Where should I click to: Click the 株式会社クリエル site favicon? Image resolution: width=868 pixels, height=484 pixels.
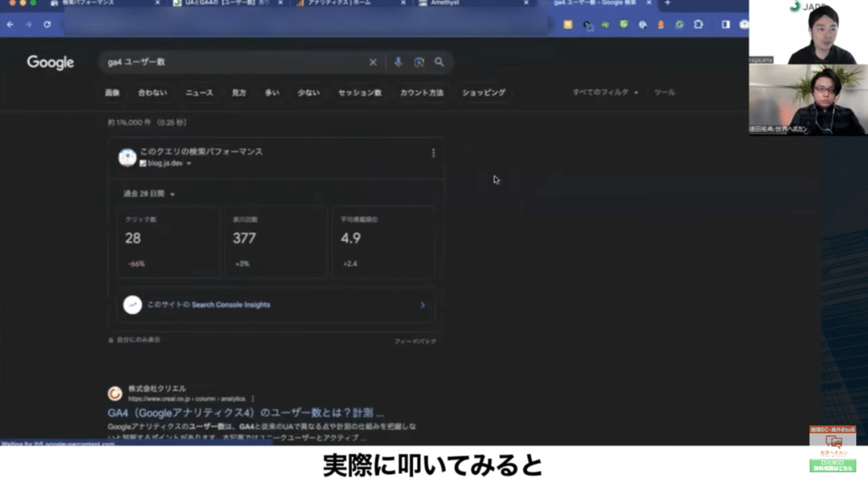coord(114,393)
